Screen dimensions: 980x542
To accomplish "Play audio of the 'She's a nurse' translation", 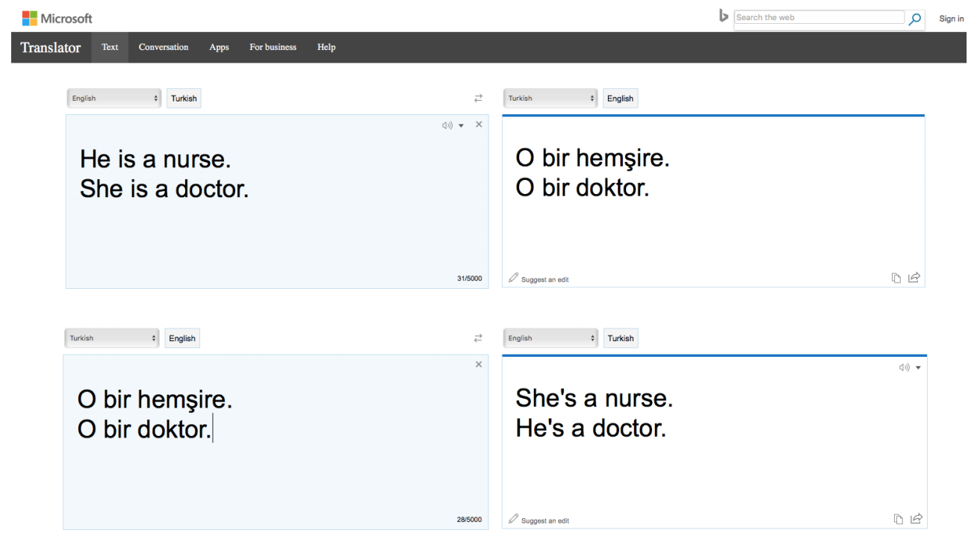I will pyautogui.click(x=905, y=367).
